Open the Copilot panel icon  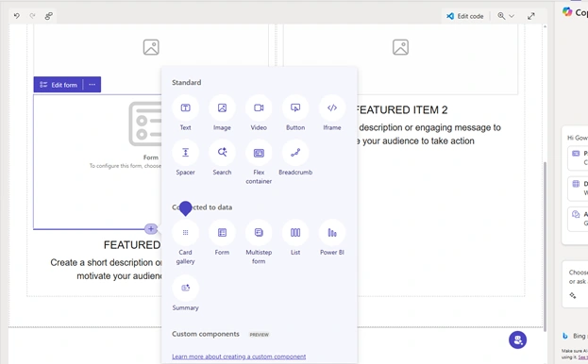pyautogui.click(x=567, y=12)
